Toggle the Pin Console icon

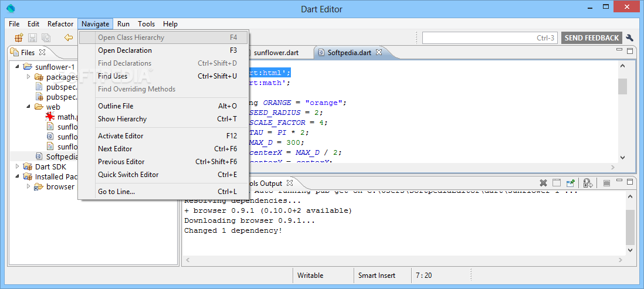coord(570,183)
